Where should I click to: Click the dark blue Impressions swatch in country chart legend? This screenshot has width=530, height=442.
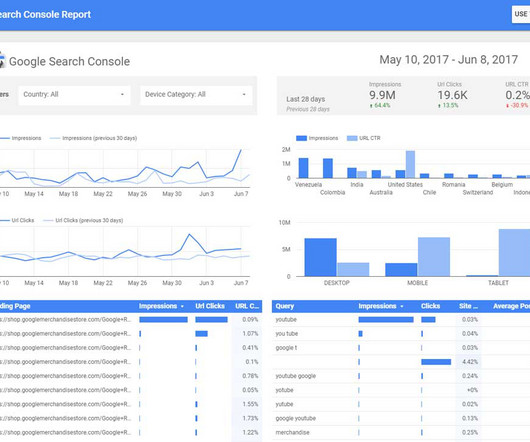(x=301, y=138)
